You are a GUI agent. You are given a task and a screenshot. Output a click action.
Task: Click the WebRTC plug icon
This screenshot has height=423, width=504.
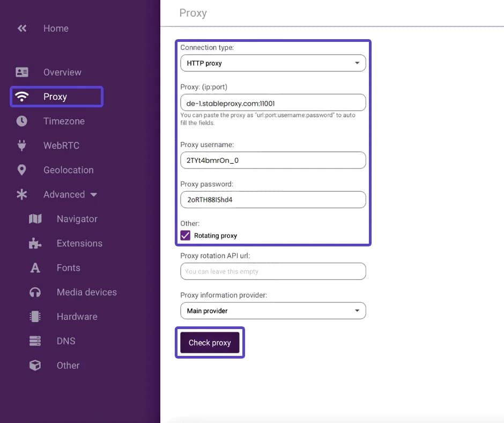[x=22, y=145]
